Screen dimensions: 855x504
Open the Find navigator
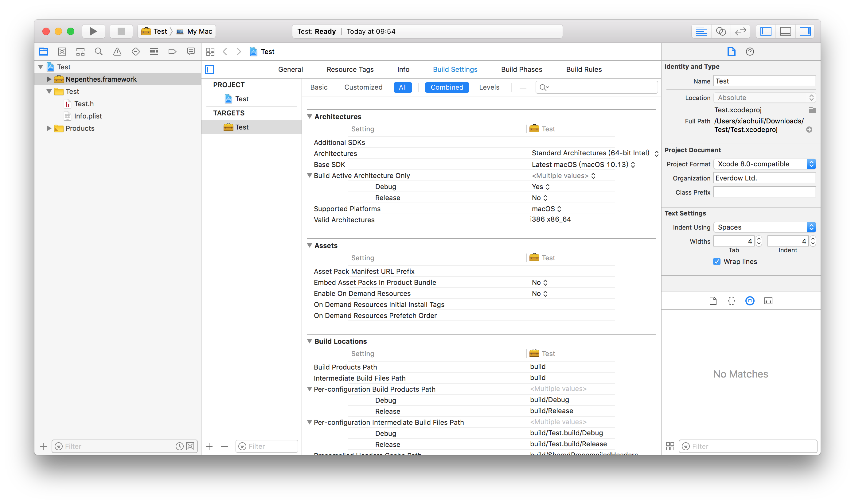pos(99,52)
